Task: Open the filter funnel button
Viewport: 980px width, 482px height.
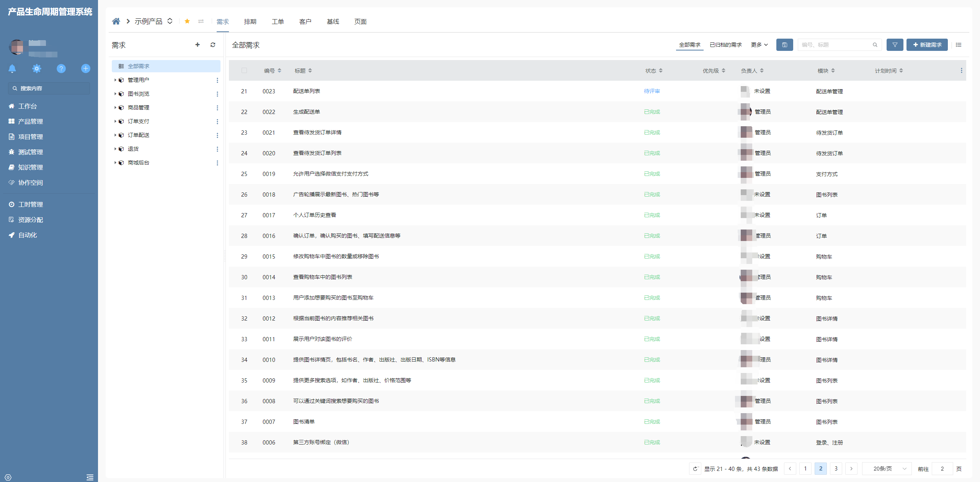Action: click(x=895, y=45)
